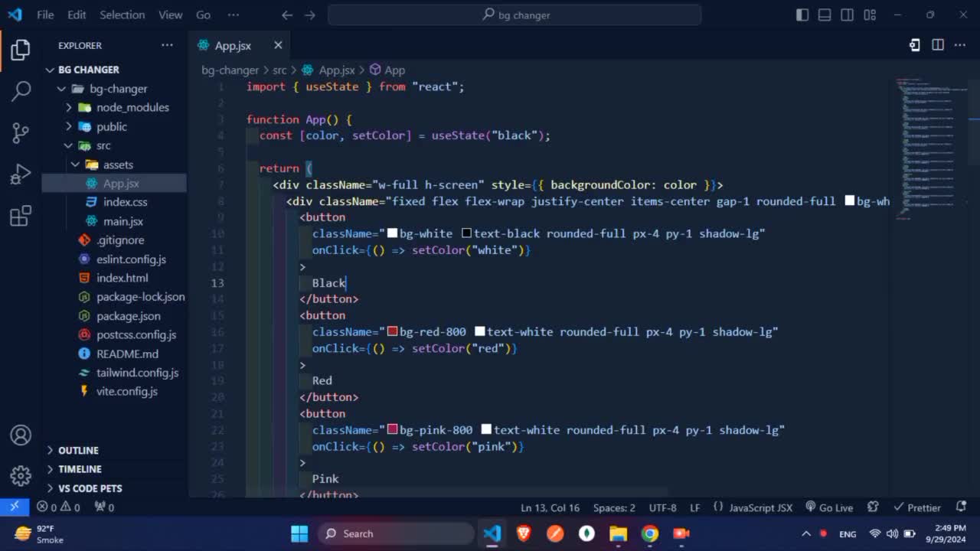
Task: Split the editor right
Action: point(938,45)
